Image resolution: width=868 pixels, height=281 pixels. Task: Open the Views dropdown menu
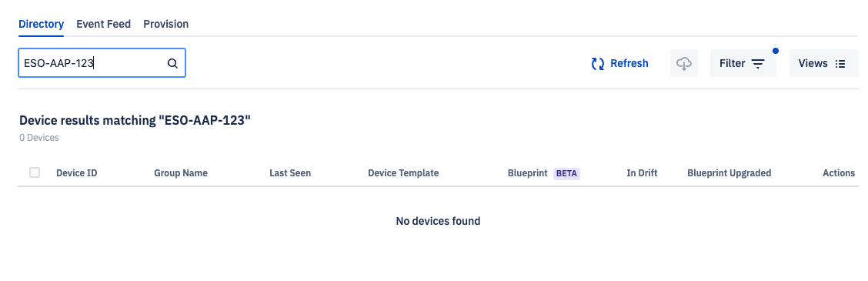(x=823, y=63)
